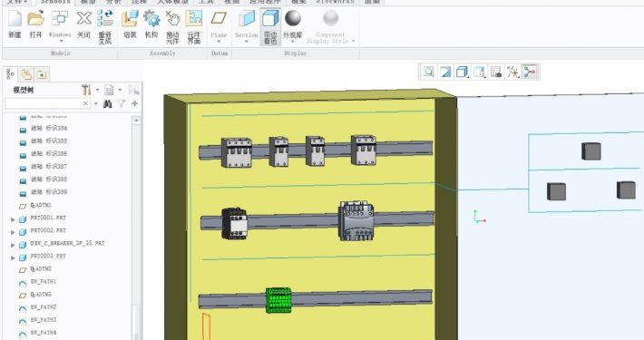Switch to the eleeworks ribbon tab
The height and width of the screenshot is (340, 644).
pos(335,2)
